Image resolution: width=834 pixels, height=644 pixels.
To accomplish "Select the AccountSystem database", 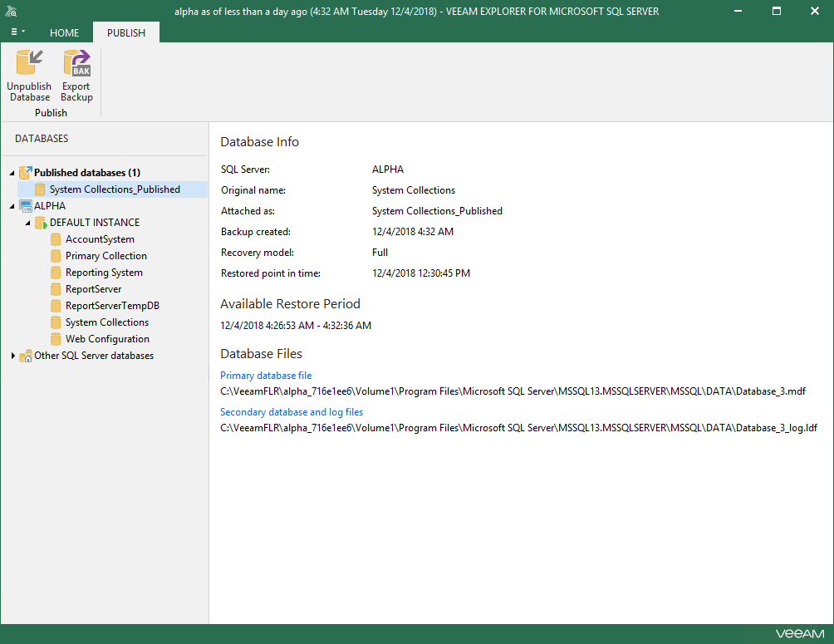I will click(100, 239).
